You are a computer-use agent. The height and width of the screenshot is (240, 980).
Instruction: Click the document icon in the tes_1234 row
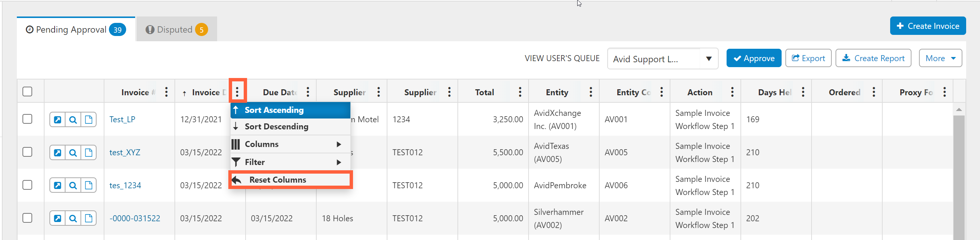pos(89,186)
